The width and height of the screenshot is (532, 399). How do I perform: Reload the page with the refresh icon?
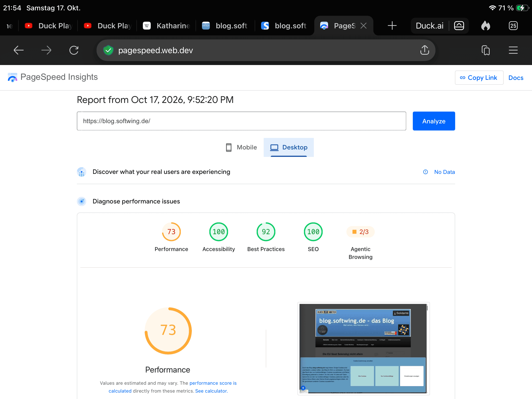point(74,50)
